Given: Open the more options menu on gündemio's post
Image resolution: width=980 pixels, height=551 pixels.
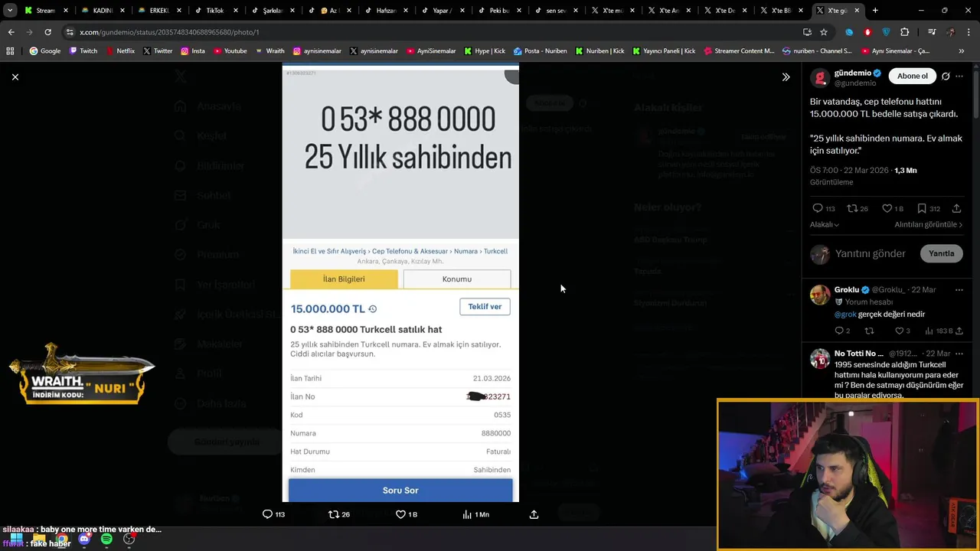Looking at the screenshot, I should click(x=959, y=76).
